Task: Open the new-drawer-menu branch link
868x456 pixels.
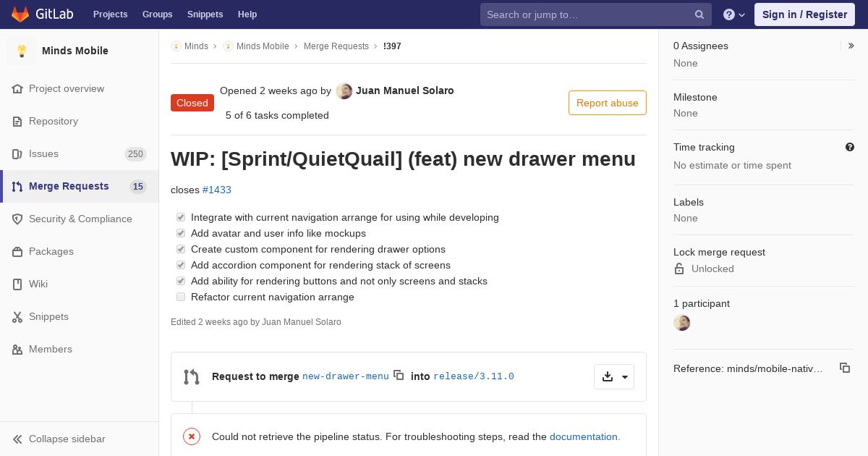Action: 346,376
